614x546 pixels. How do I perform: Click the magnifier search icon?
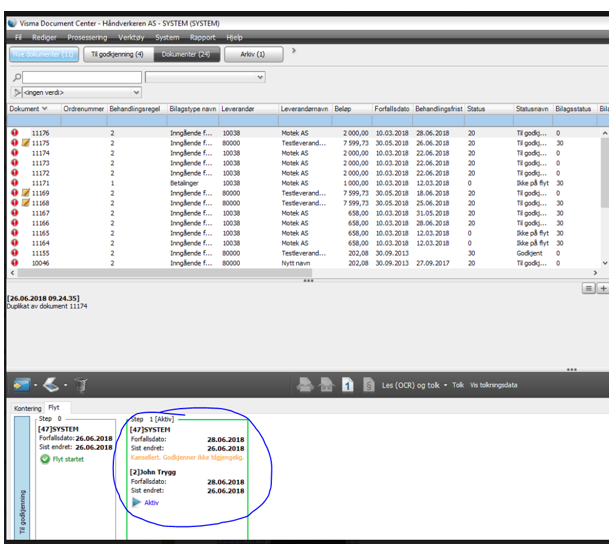click(x=17, y=77)
